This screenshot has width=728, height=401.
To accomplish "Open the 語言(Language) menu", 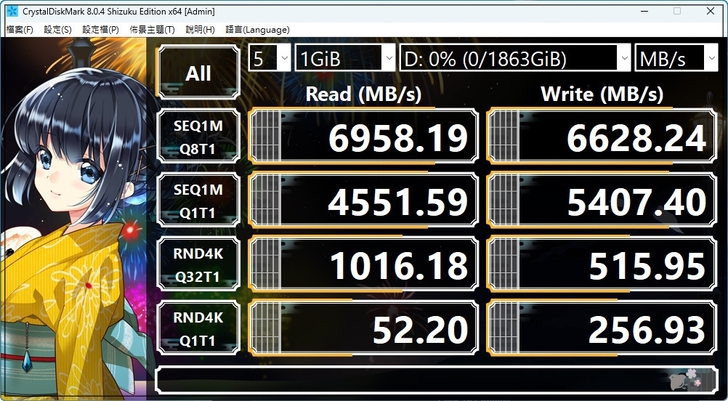I will click(258, 30).
